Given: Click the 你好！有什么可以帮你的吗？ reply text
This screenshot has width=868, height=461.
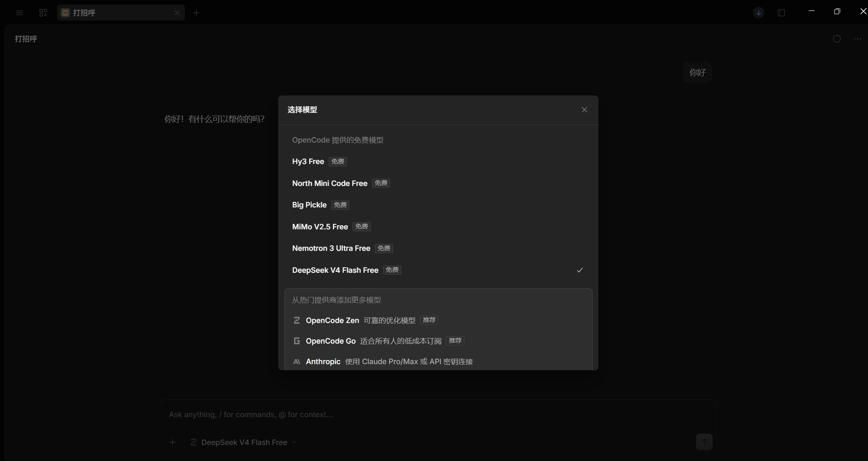Looking at the screenshot, I should click(x=215, y=119).
